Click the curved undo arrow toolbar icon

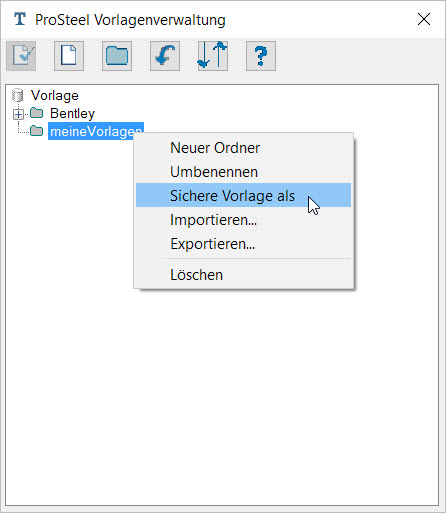click(165, 56)
